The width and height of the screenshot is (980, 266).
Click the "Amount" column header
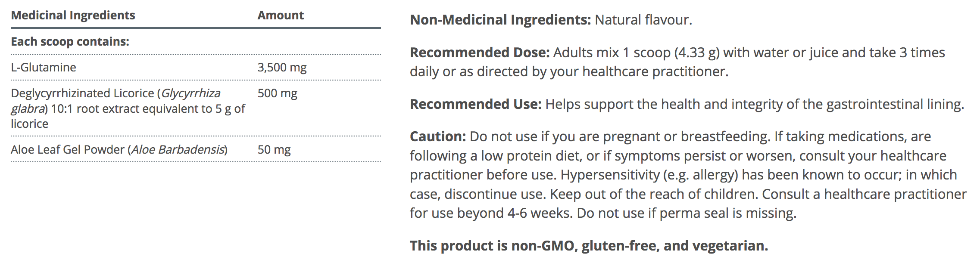point(281,15)
